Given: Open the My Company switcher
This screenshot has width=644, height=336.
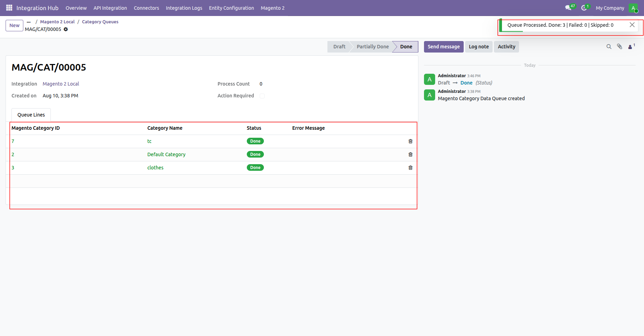Looking at the screenshot, I should pyautogui.click(x=610, y=8).
